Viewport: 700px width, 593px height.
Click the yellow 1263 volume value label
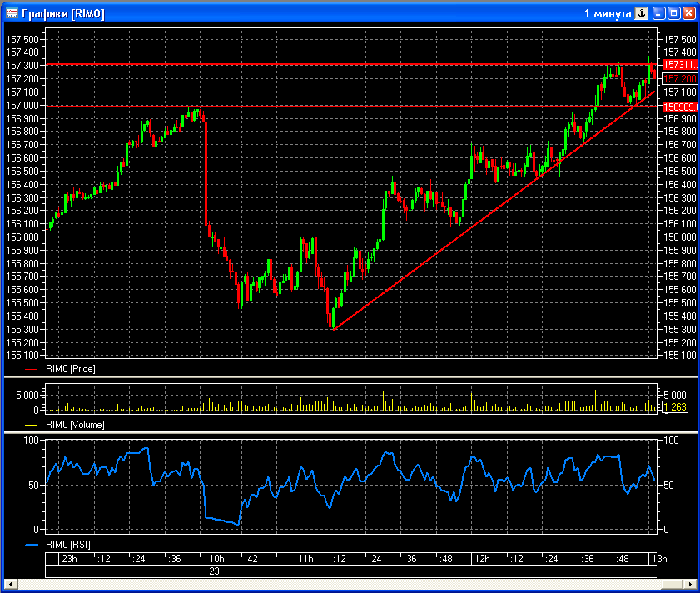point(674,407)
